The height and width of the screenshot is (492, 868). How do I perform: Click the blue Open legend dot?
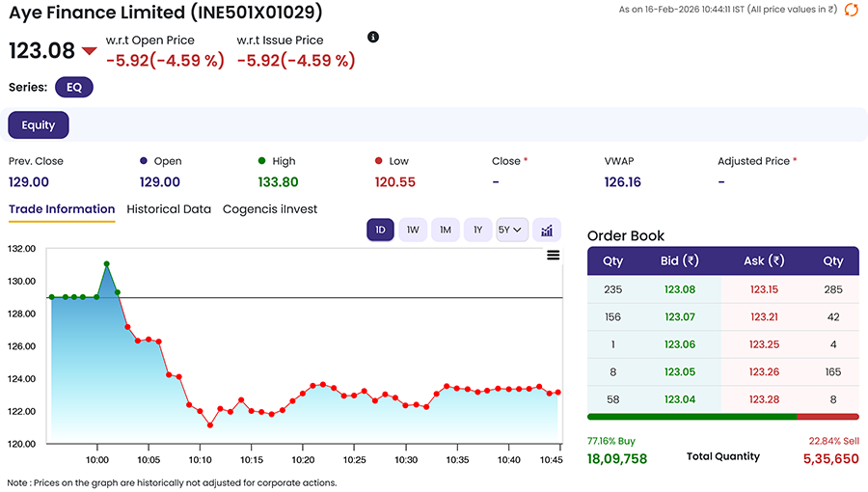tap(144, 161)
